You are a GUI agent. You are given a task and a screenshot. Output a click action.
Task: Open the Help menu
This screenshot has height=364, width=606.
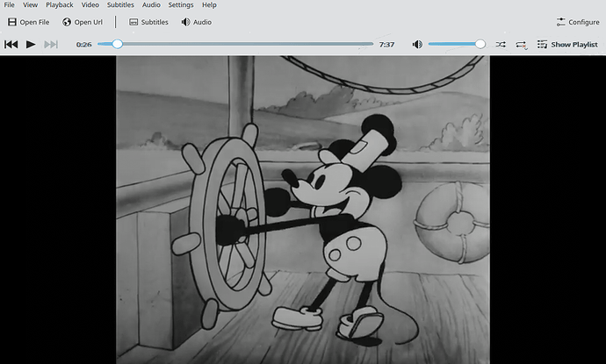209,5
